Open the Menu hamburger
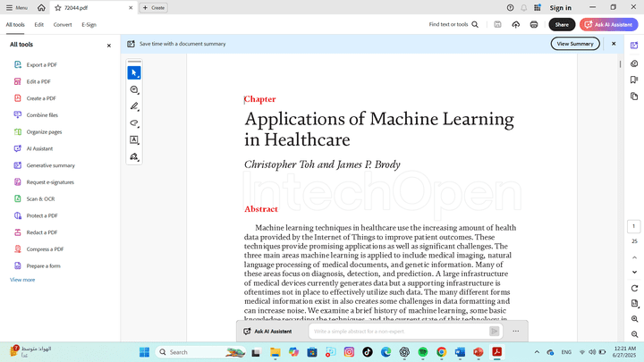This screenshot has height=362, width=644. coord(17,8)
